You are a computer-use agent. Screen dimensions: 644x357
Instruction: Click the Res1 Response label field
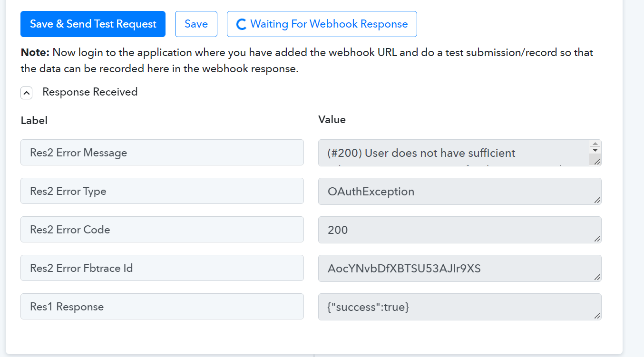162,307
